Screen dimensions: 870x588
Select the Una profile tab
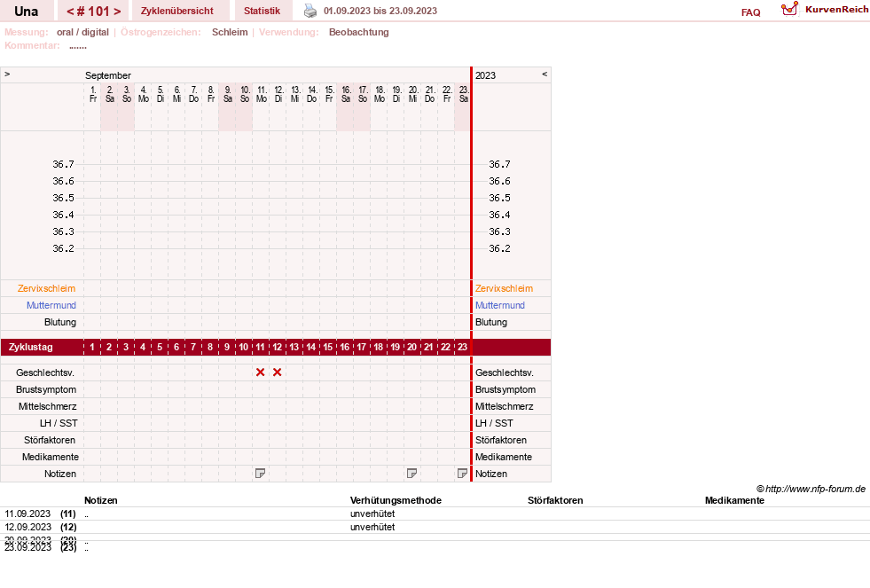click(x=26, y=12)
